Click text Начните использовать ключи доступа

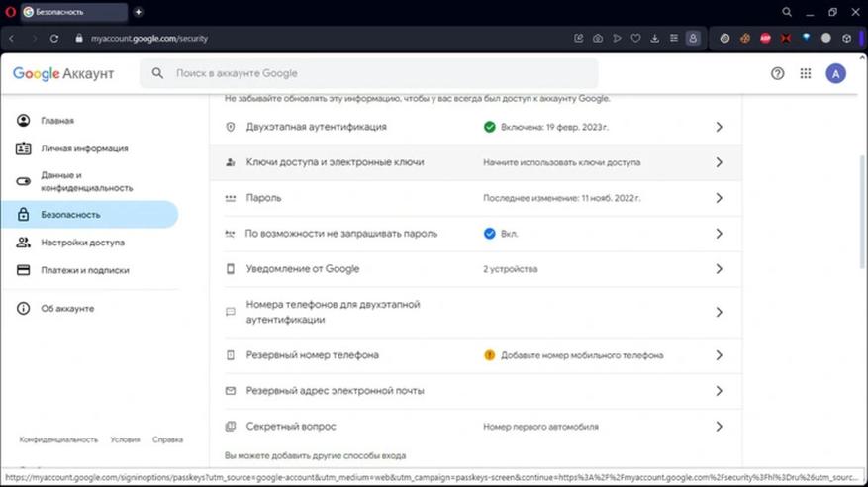coord(562,162)
